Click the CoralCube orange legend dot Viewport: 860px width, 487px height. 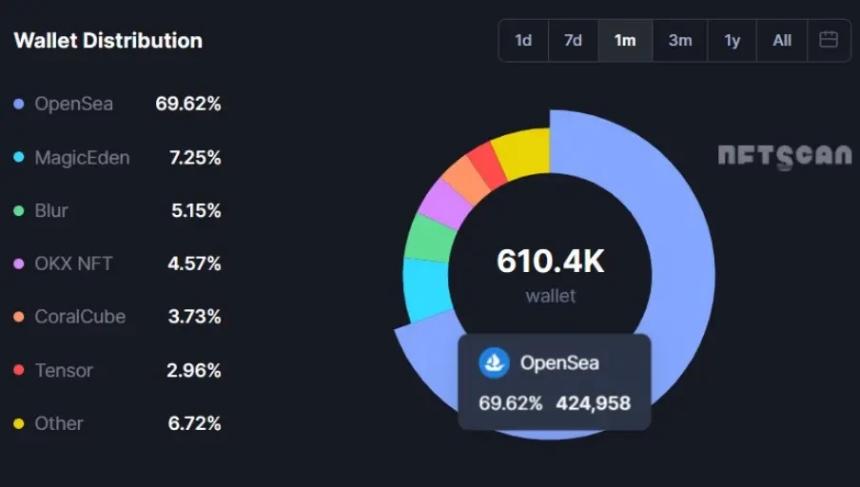19,317
